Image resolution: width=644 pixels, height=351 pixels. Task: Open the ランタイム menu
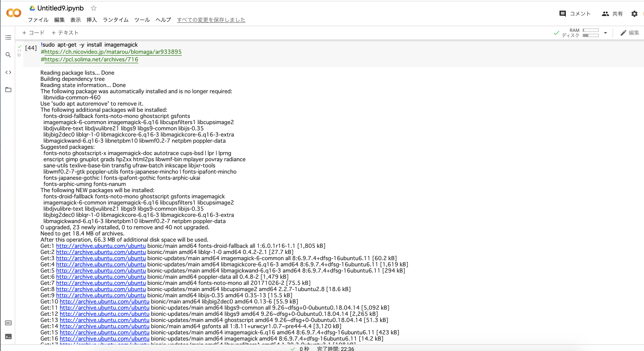pos(116,20)
